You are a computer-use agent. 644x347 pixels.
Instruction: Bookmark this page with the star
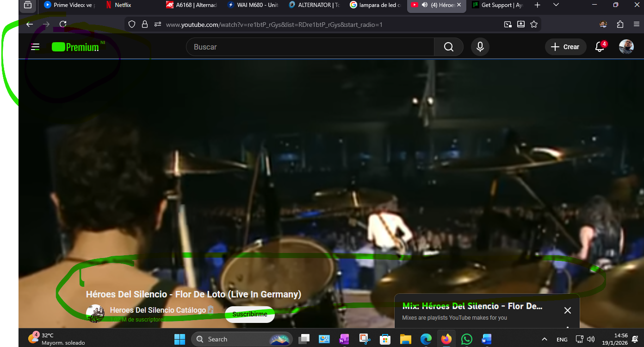534,24
